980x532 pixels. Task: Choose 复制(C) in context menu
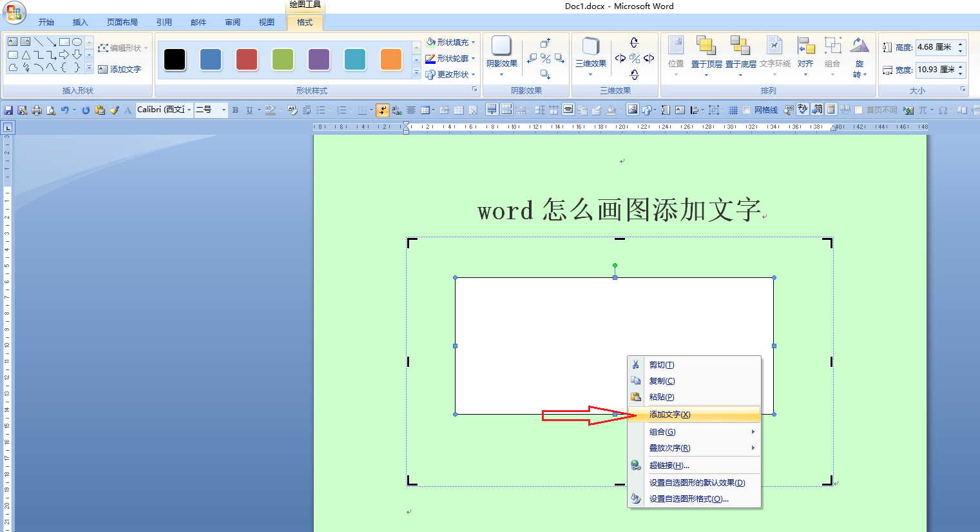(x=694, y=381)
